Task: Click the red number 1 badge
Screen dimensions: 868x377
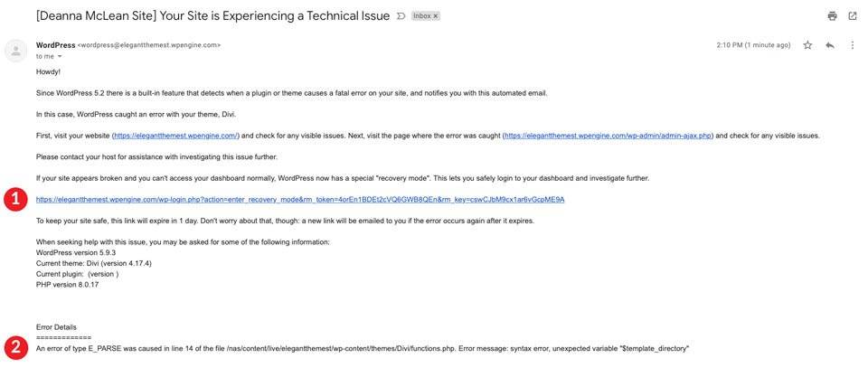Action: 15,200
